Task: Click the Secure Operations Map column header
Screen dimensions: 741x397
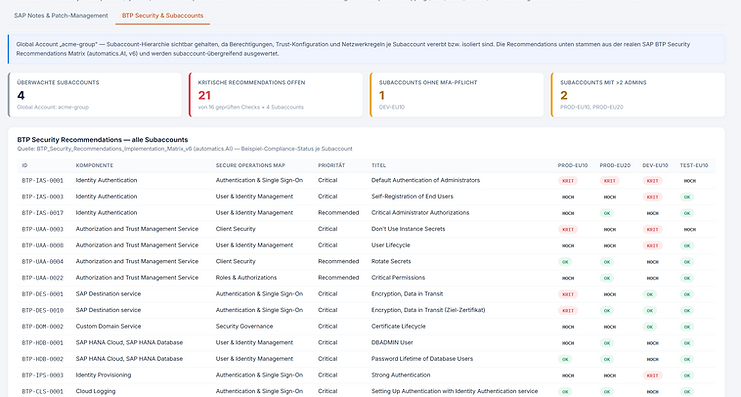Action: click(244, 165)
